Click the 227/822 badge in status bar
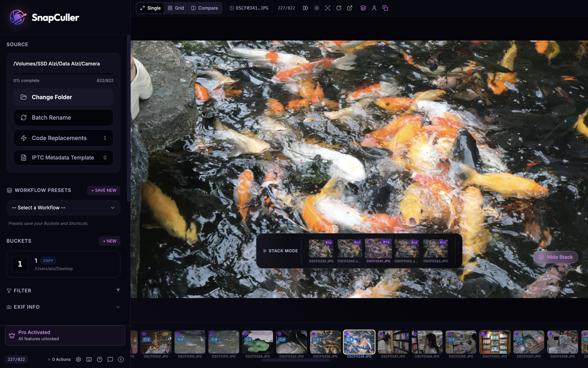 [16, 359]
